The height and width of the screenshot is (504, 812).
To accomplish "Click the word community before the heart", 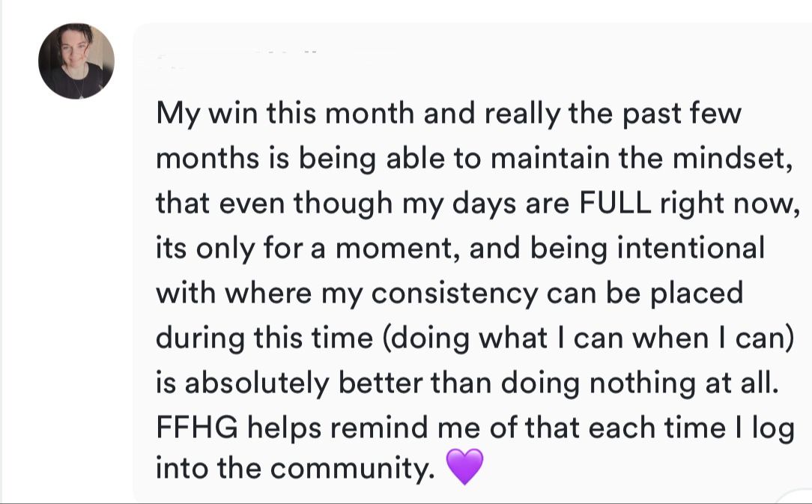I will coord(351,469).
